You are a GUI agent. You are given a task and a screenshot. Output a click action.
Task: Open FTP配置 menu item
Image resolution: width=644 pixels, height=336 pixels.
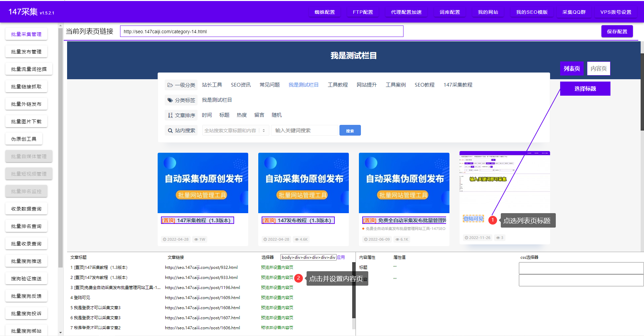(x=363, y=12)
